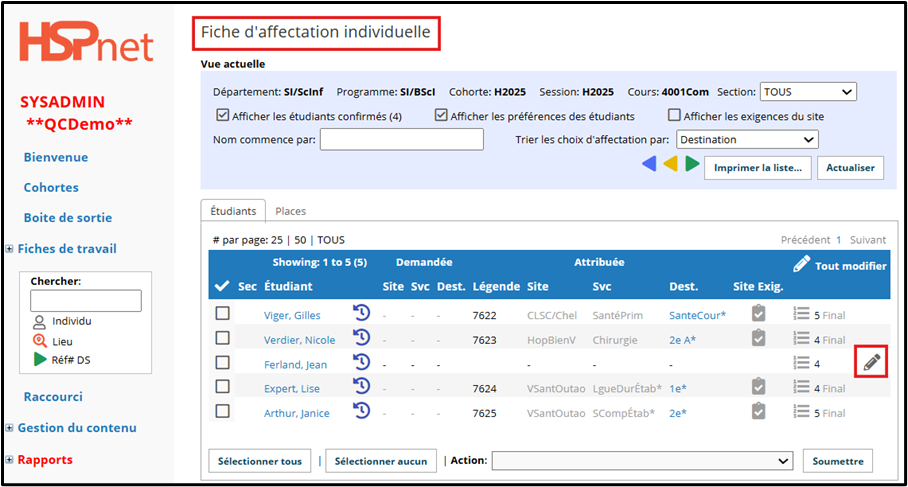Check the box for Viger, Gilles
This screenshot has height=487, width=908.
tap(222, 313)
